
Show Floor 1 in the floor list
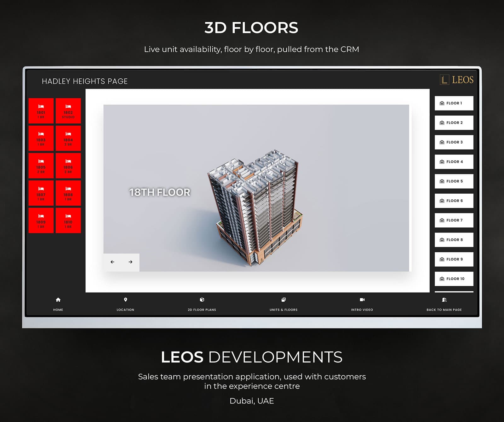[454, 103]
